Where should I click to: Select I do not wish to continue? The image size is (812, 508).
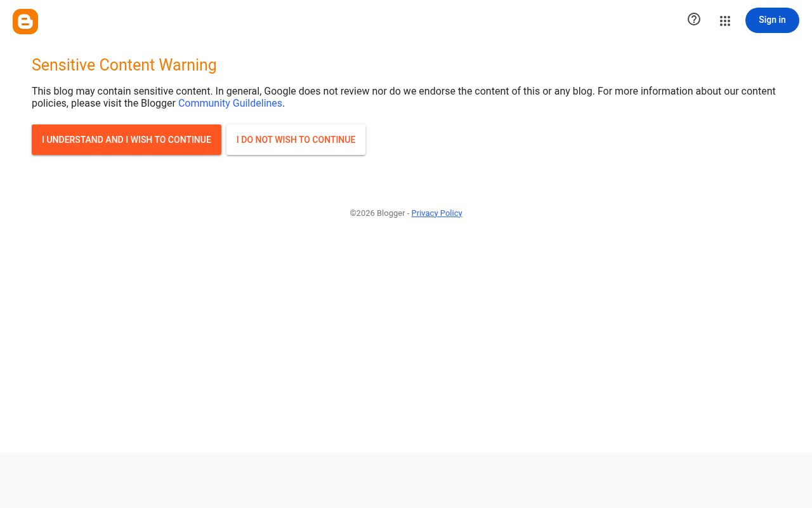296,140
